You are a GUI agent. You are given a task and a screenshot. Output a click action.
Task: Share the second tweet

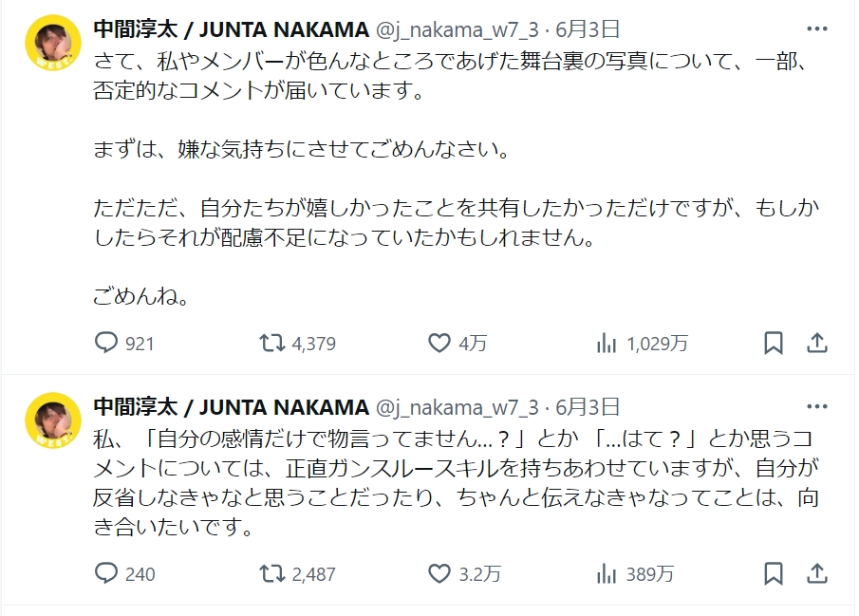(815, 573)
